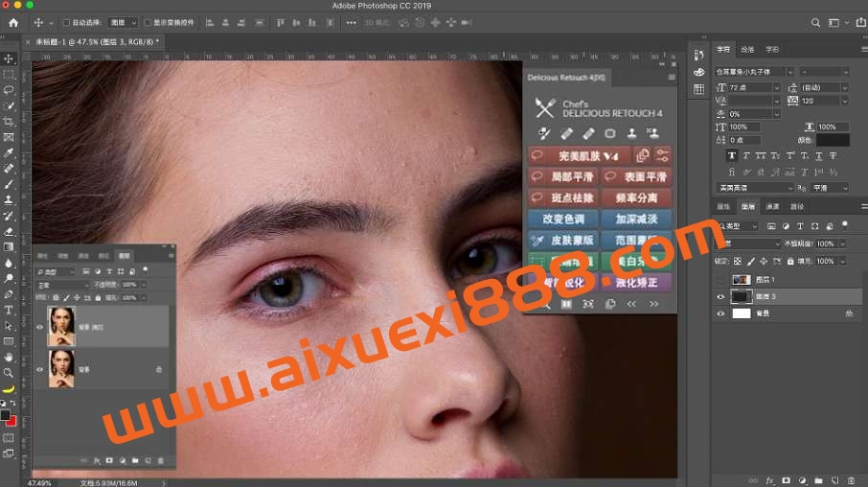The width and height of the screenshot is (868, 487).
Task: Select the Lasso tool
Action: 9,90
